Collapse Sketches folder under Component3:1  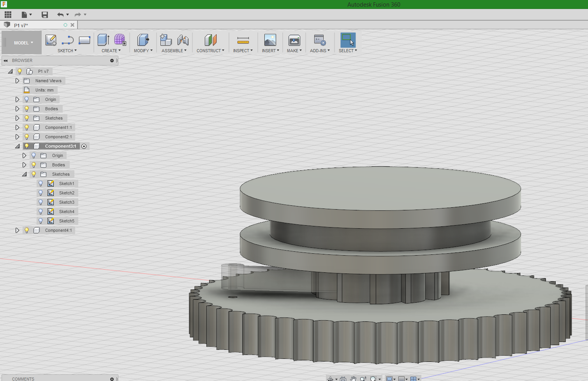(24, 174)
